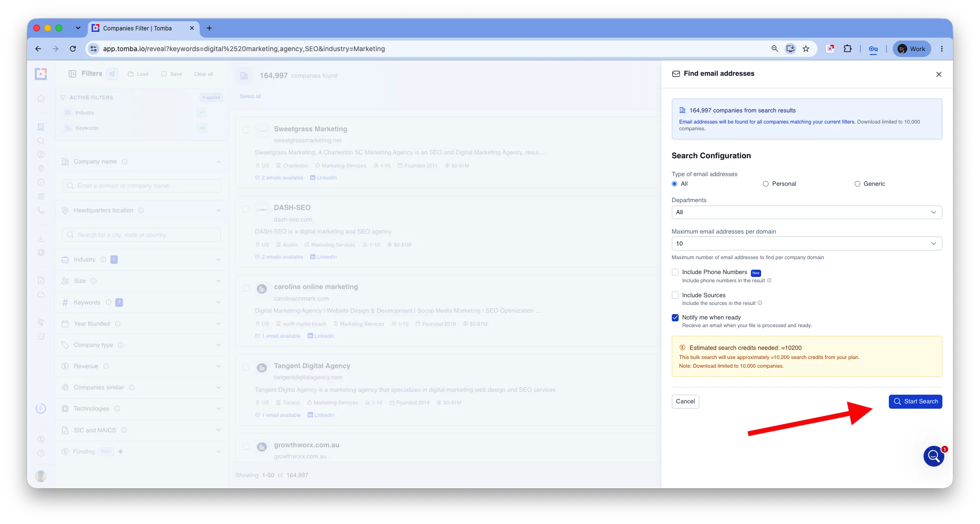Click the address bar URL

(x=244, y=49)
